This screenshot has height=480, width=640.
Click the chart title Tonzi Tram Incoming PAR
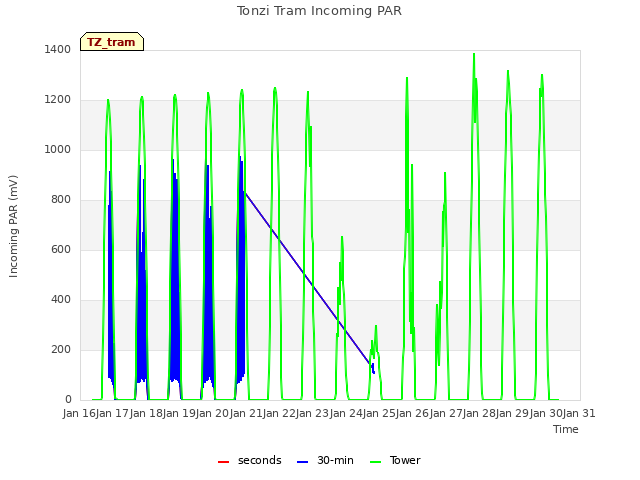[319, 11]
